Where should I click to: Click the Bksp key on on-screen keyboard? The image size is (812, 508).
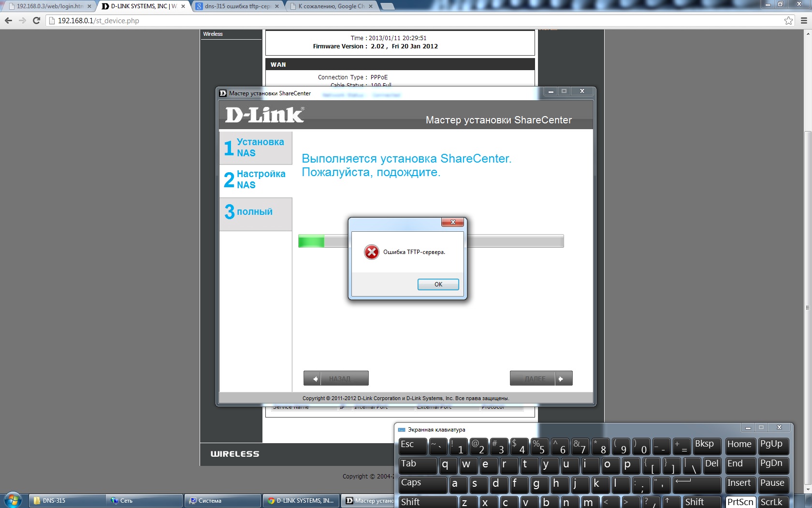pyautogui.click(x=707, y=446)
